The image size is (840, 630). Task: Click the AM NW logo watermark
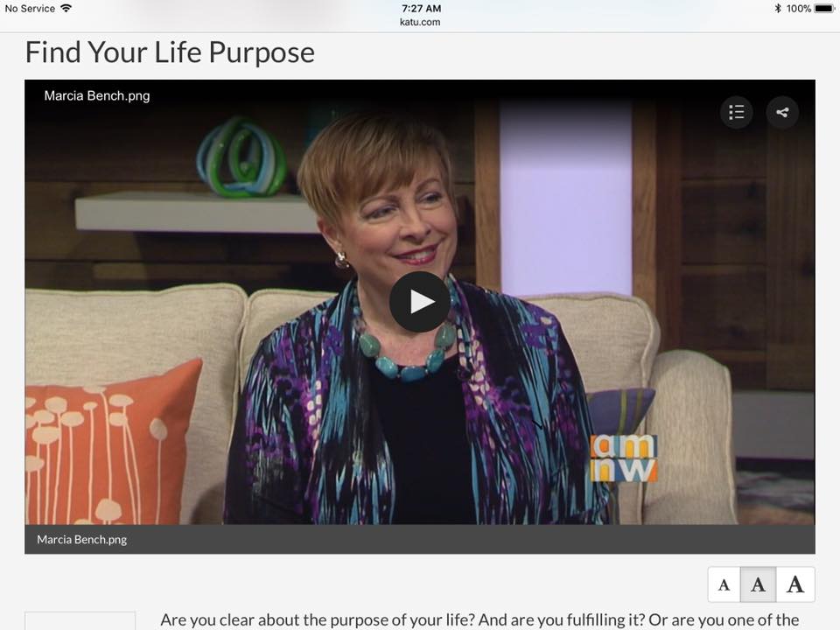pos(624,458)
